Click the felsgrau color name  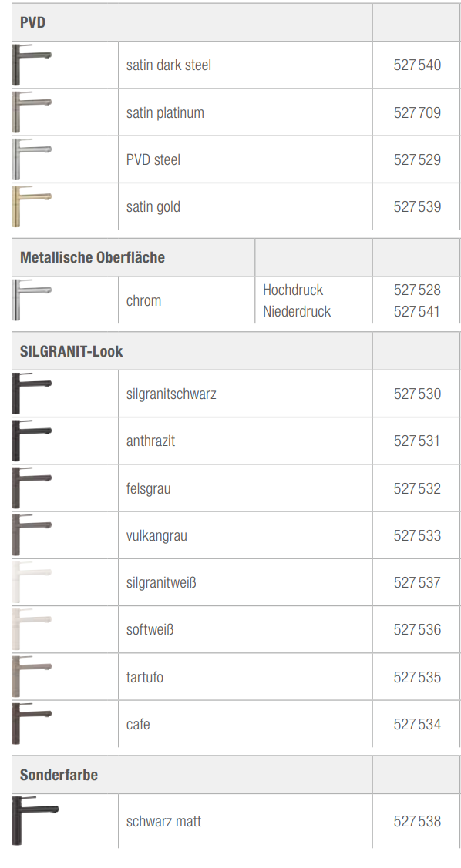149,489
